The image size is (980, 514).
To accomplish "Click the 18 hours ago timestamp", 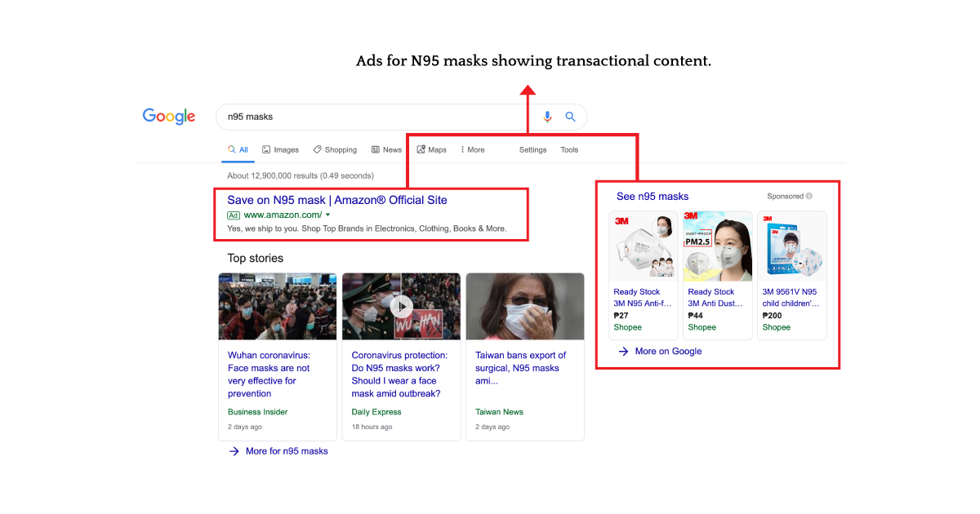I will 372,427.
